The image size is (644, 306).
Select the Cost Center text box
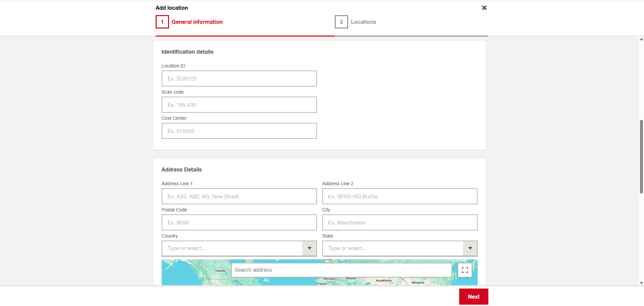tap(239, 131)
